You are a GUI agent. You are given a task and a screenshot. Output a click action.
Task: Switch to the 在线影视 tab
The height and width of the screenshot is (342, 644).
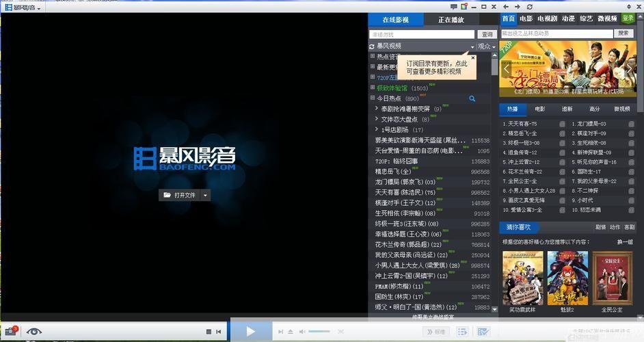coord(396,19)
